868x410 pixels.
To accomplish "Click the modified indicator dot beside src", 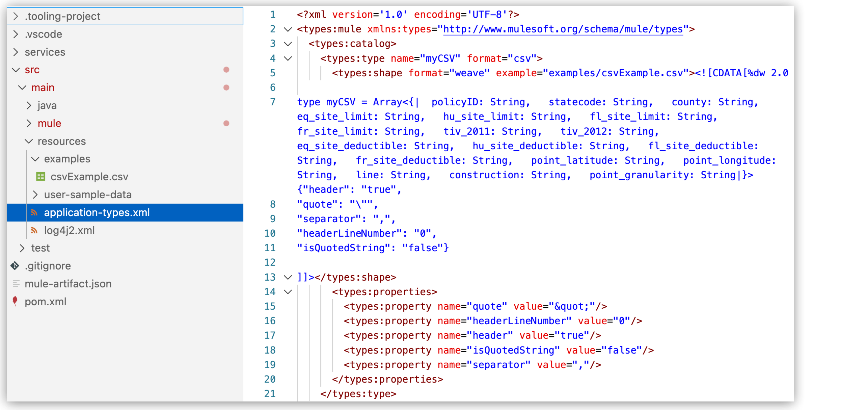I will click(226, 70).
